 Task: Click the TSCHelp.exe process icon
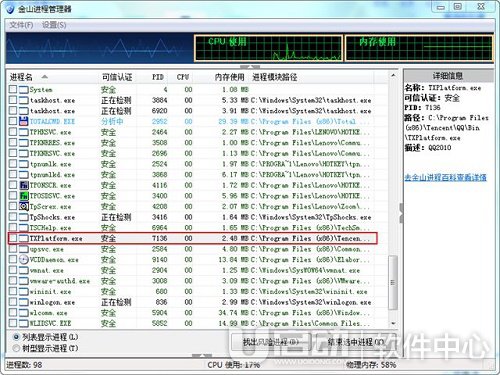click(x=24, y=228)
